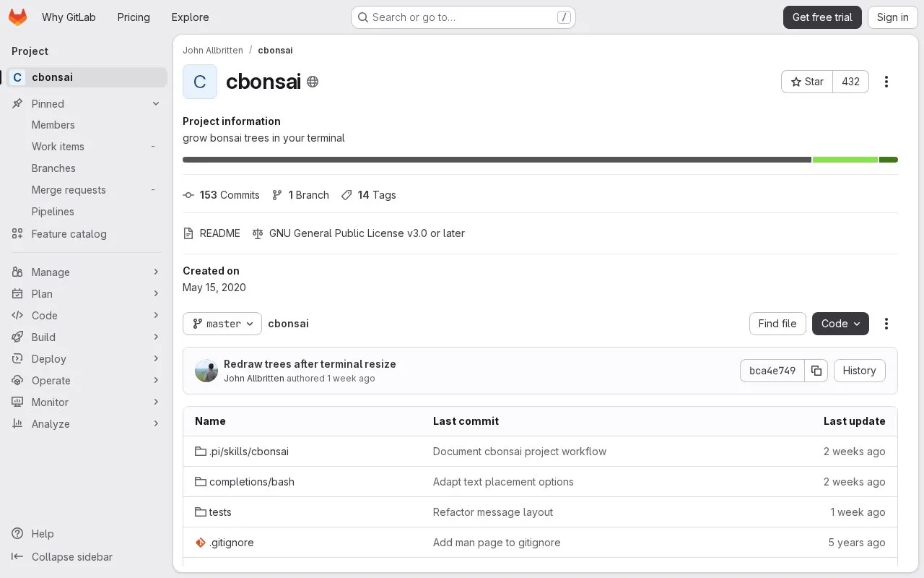Expand the Deploy sidebar section
924x578 pixels.
[87, 359]
